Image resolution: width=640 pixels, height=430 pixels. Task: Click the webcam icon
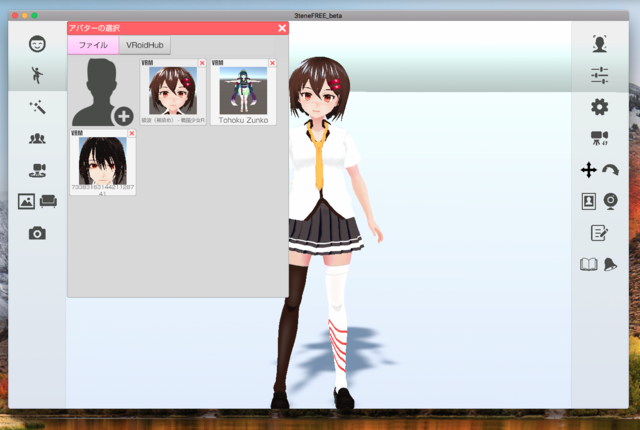pos(611,201)
